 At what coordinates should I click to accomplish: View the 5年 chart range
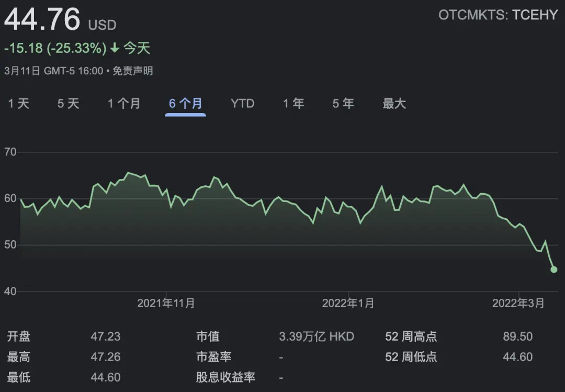(343, 104)
